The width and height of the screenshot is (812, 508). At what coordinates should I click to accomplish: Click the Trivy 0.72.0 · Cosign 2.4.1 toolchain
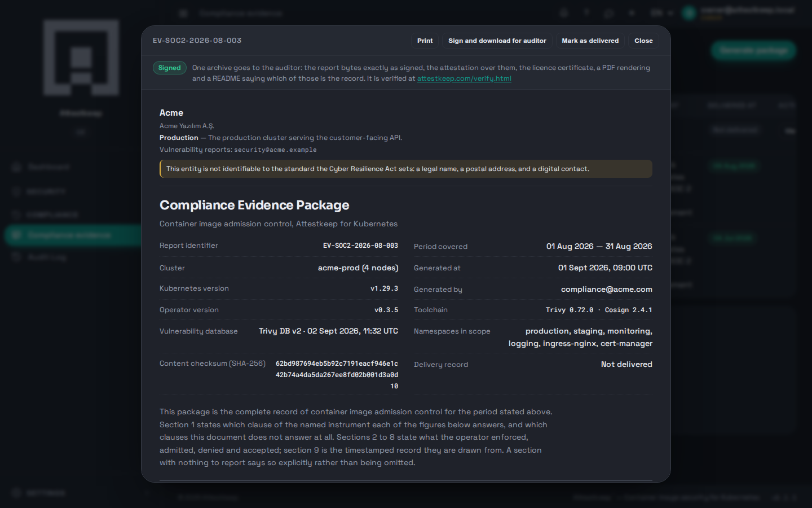pyautogui.click(x=599, y=310)
